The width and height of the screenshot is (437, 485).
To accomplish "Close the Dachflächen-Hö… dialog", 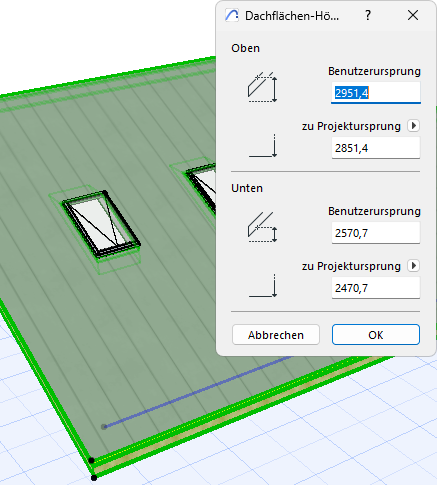I will click(x=413, y=15).
